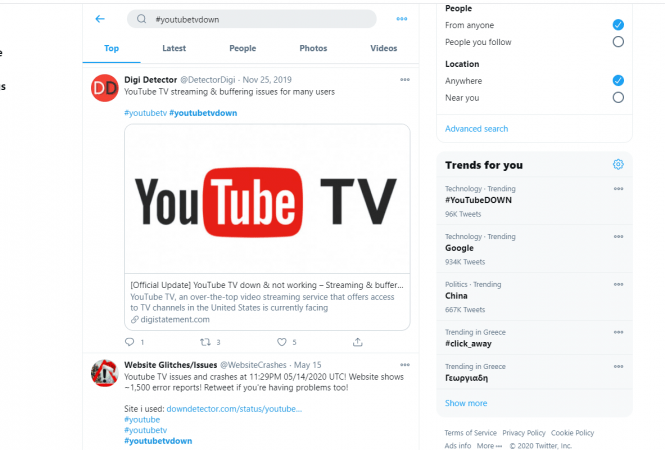Open the digistatement.com article link card
This screenshot has width=665, height=450.
point(267,302)
